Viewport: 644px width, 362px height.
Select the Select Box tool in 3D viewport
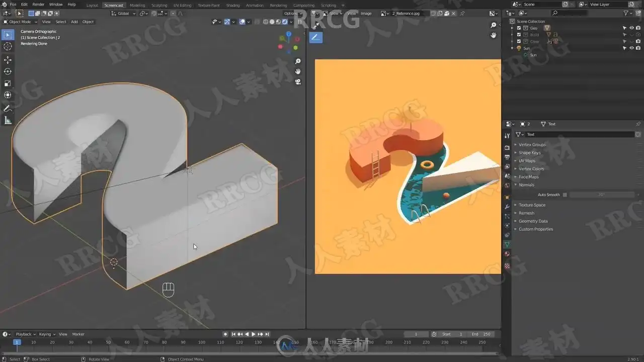point(8,35)
